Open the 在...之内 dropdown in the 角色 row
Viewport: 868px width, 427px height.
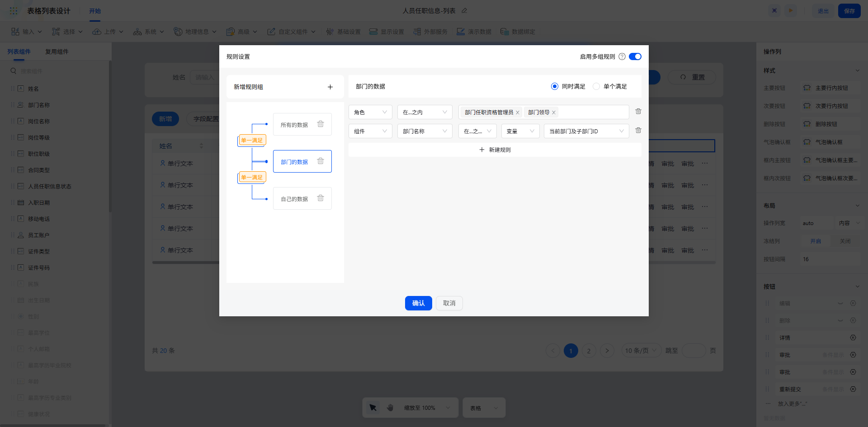(x=425, y=112)
